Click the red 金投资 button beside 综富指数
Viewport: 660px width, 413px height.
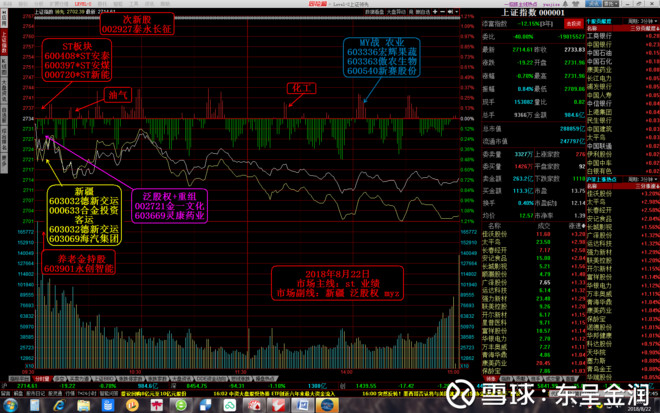coord(573,24)
